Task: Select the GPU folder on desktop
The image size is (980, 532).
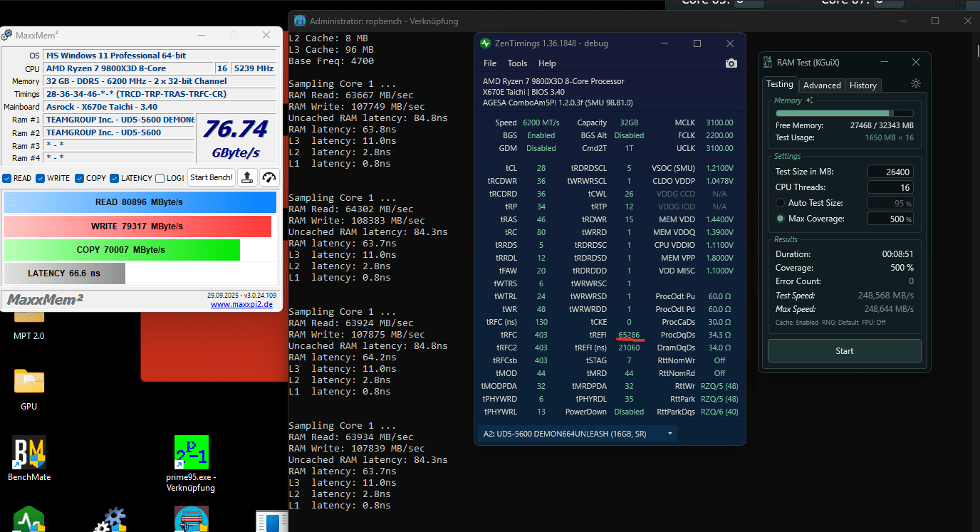Action: click(29, 390)
